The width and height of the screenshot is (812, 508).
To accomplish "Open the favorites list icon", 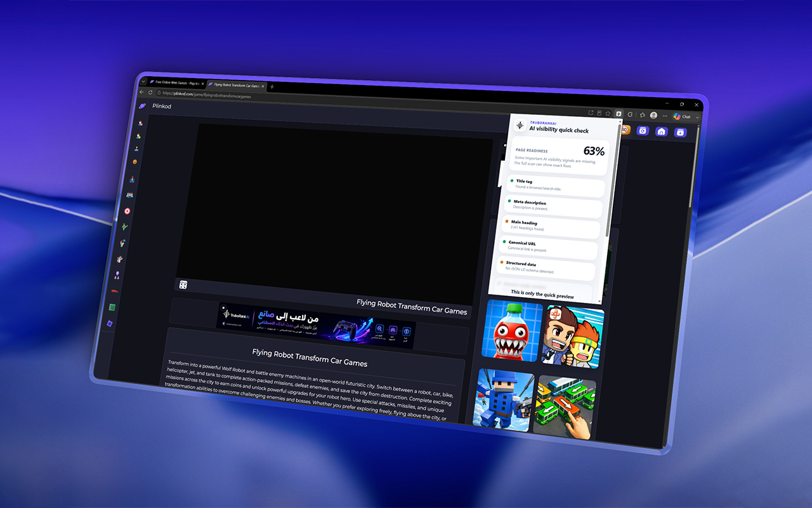I will coord(643,115).
